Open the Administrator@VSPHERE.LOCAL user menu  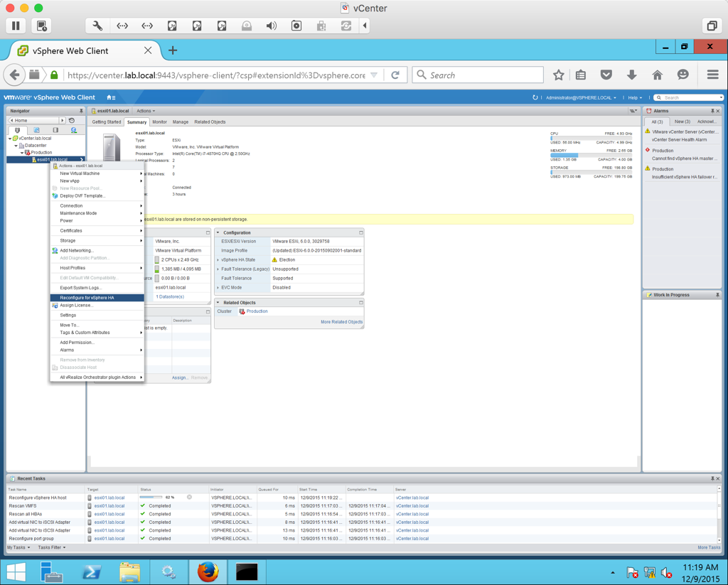[581, 97]
